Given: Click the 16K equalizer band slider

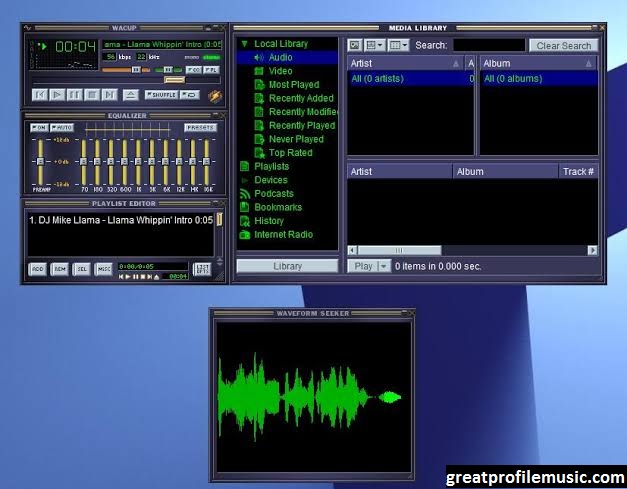Looking at the screenshot, I should pyautogui.click(x=206, y=162).
